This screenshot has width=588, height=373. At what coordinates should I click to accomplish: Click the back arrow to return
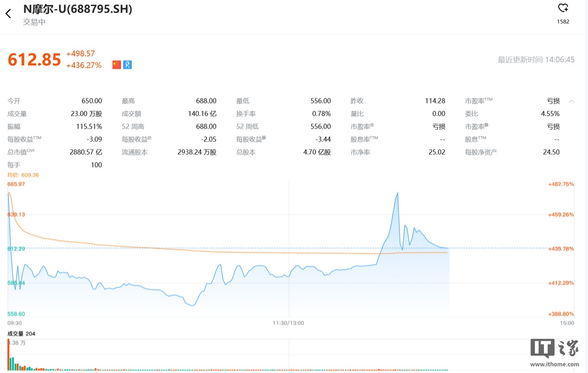point(8,13)
